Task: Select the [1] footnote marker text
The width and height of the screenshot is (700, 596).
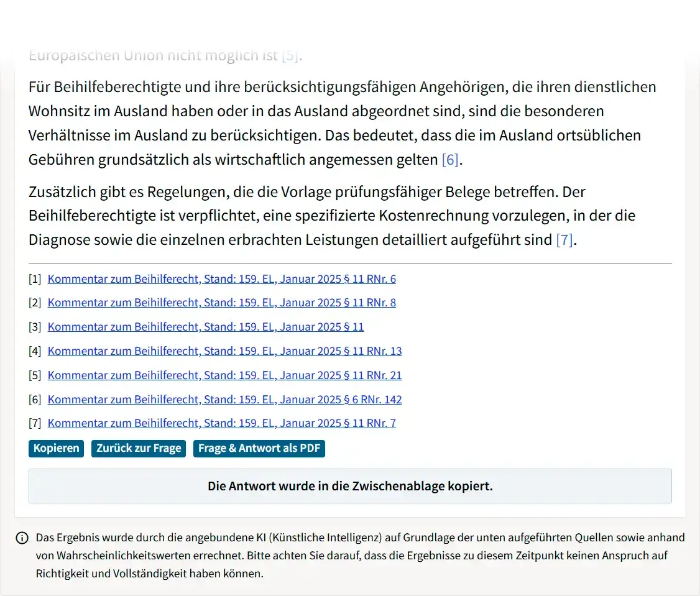Action: [34, 278]
